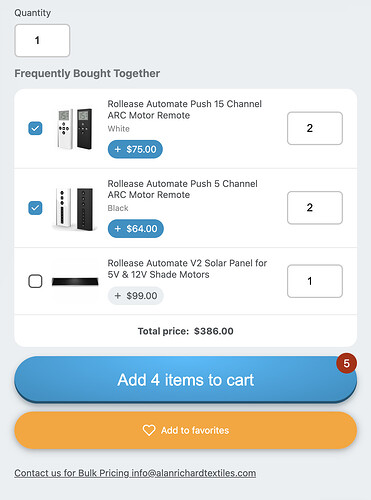Open Rollease Automate V2 Solar Panel title link

pos(187,269)
